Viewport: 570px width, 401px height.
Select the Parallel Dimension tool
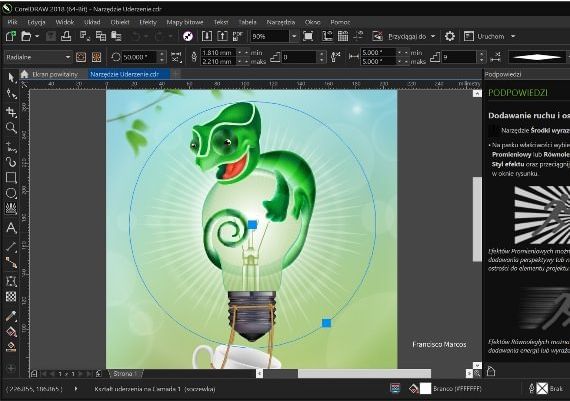(x=11, y=247)
